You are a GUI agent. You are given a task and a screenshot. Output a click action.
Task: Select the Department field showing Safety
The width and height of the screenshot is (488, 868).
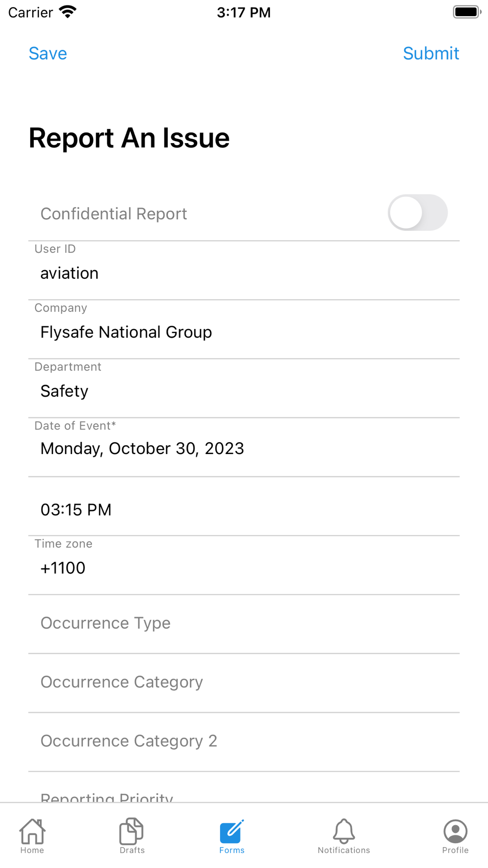[x=244, y=391]
